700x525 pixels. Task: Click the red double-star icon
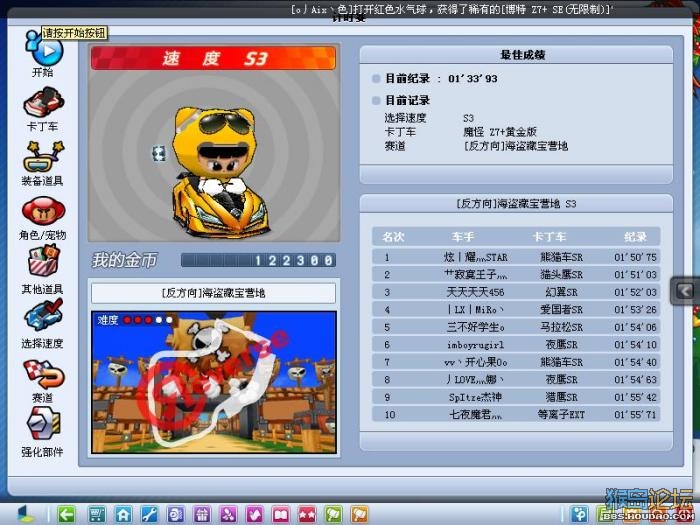coord(307,515)
